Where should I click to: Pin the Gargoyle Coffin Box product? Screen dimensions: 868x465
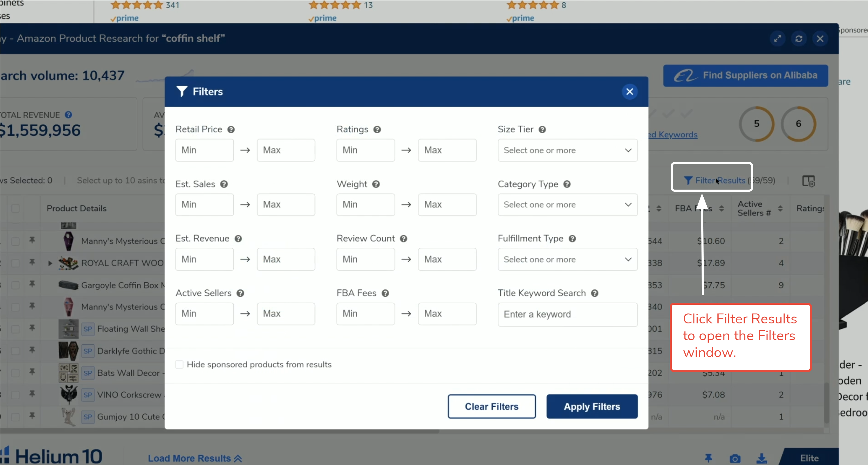(x=32, y=284)
